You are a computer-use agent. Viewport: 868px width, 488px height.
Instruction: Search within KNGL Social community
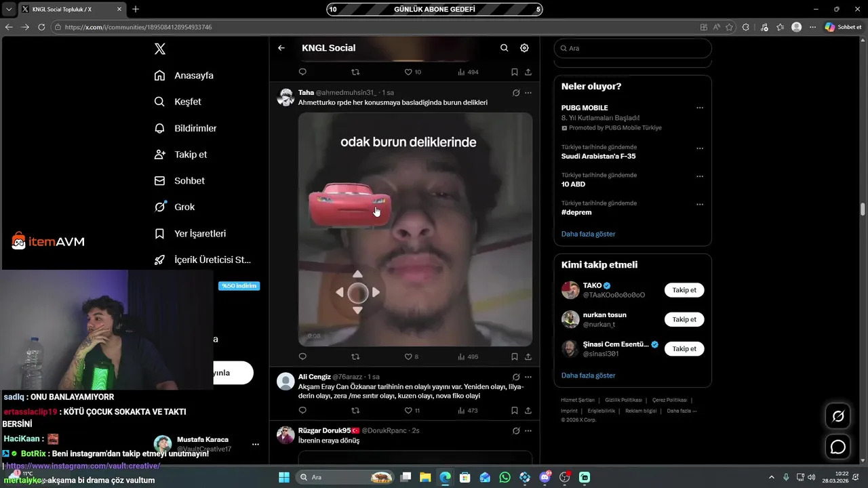[x=504, y=48]
